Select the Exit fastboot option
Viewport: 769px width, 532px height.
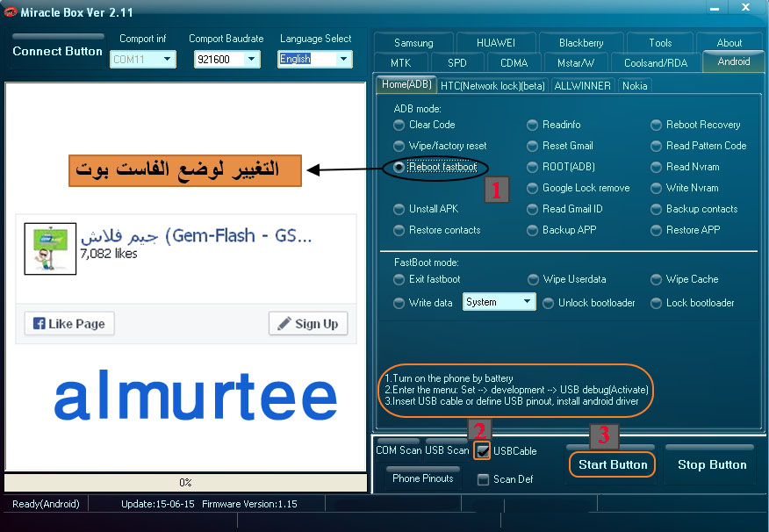[399, 279]
